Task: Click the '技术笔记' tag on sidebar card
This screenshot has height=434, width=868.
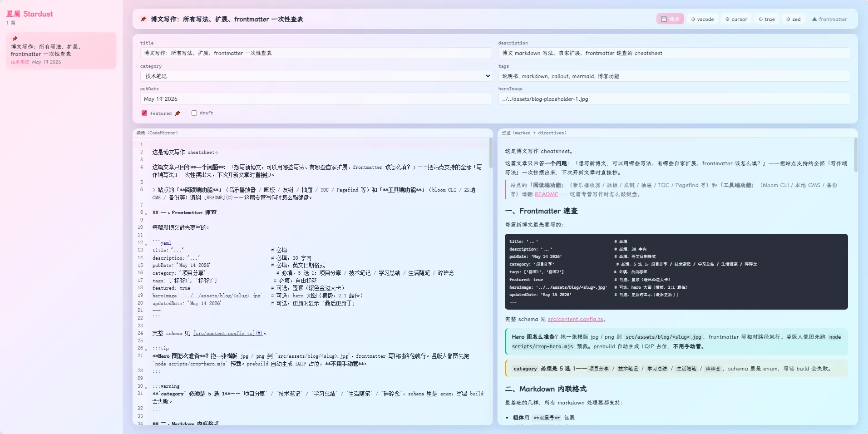Action: click(20, 62)
